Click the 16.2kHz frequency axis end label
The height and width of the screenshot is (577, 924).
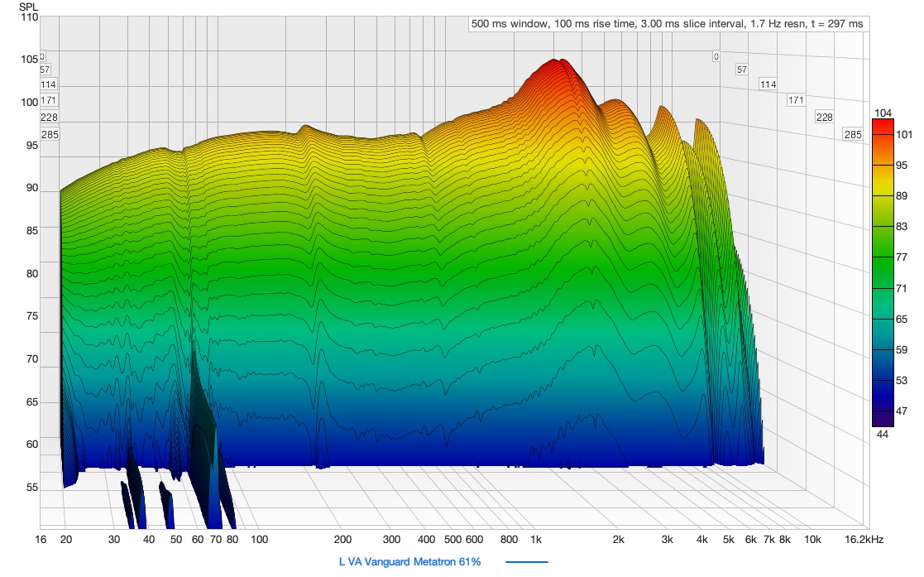coord(864,540)
